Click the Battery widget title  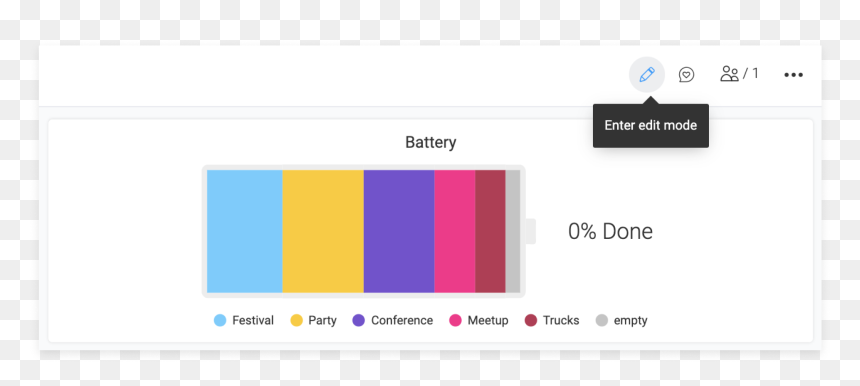(x=431, y=143)
